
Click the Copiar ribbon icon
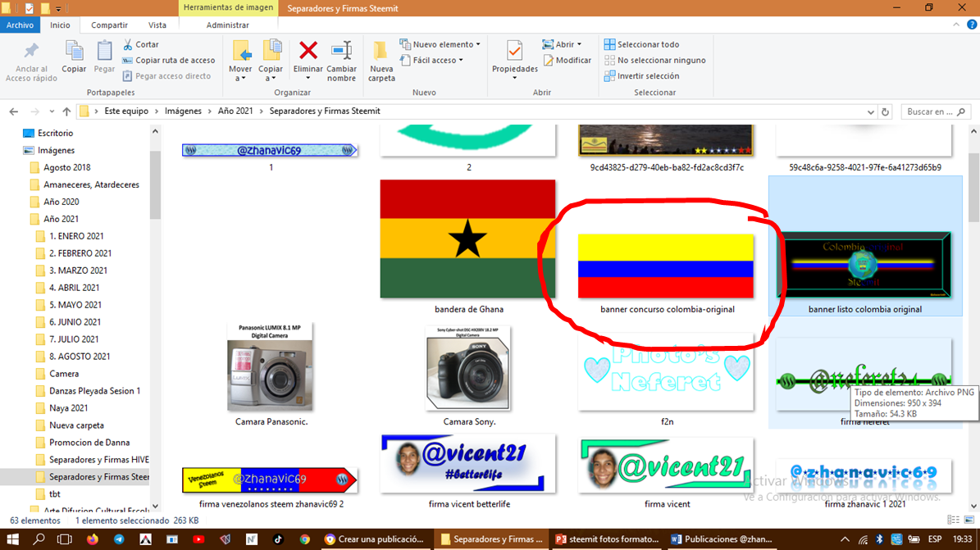point(74,51)
